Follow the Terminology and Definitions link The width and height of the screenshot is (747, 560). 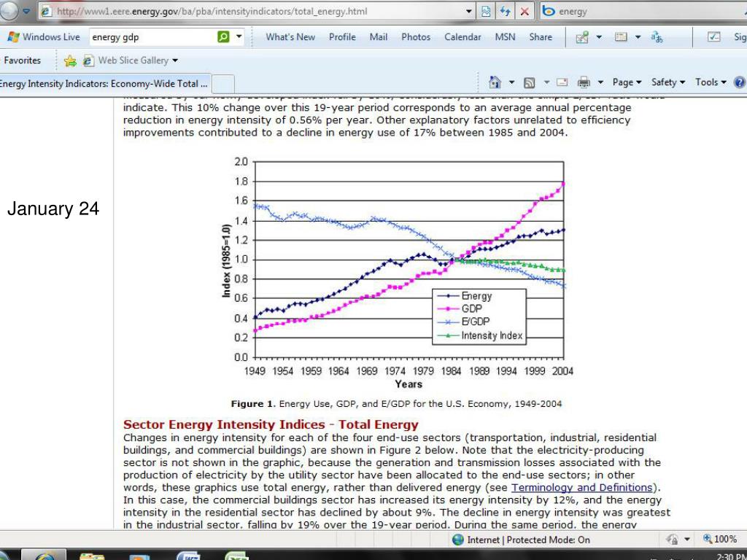(581, 488)
